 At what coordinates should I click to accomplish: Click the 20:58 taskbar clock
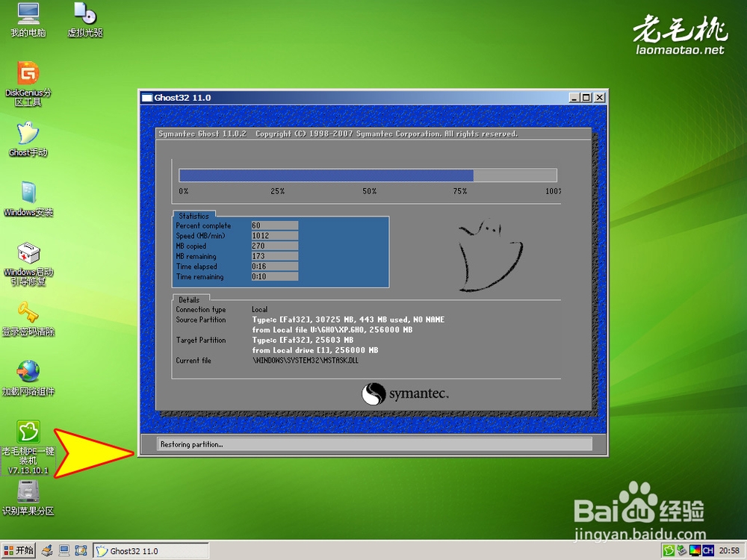[729, 551]
